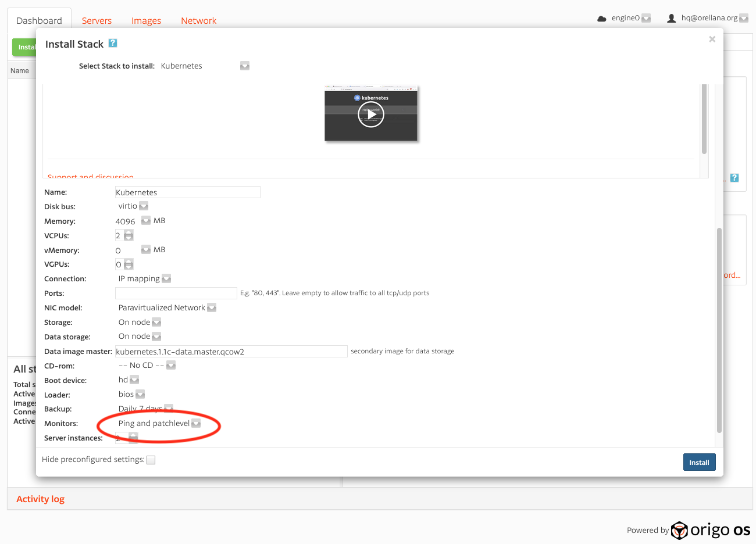Open the Connection IP mapping dropdown
The height and width of the screenshot is (544, 756).
click(166, 279)
